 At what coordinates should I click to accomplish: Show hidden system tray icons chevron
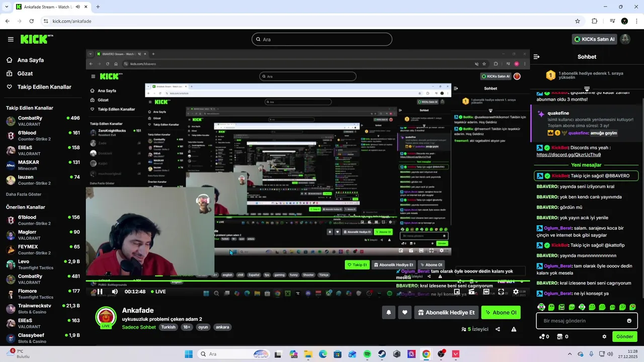570,354
